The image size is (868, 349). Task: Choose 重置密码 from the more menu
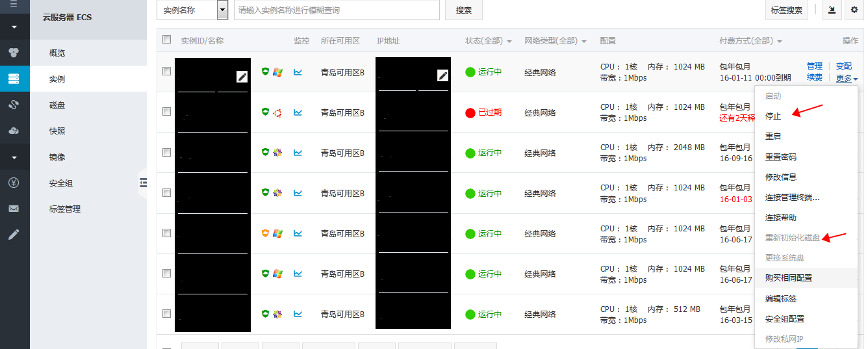[x=781, y=157]
